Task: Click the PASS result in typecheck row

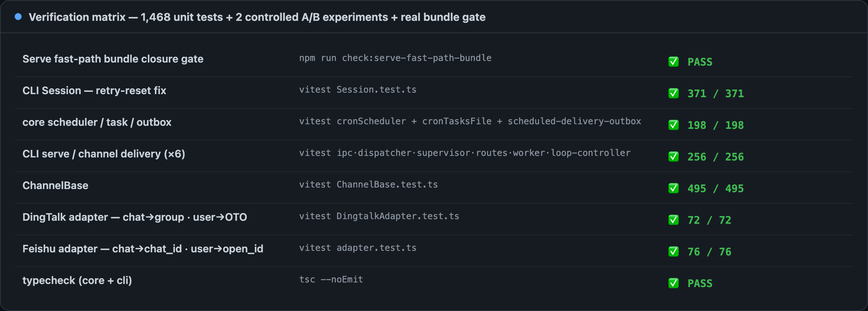Action: click(700, 283)
